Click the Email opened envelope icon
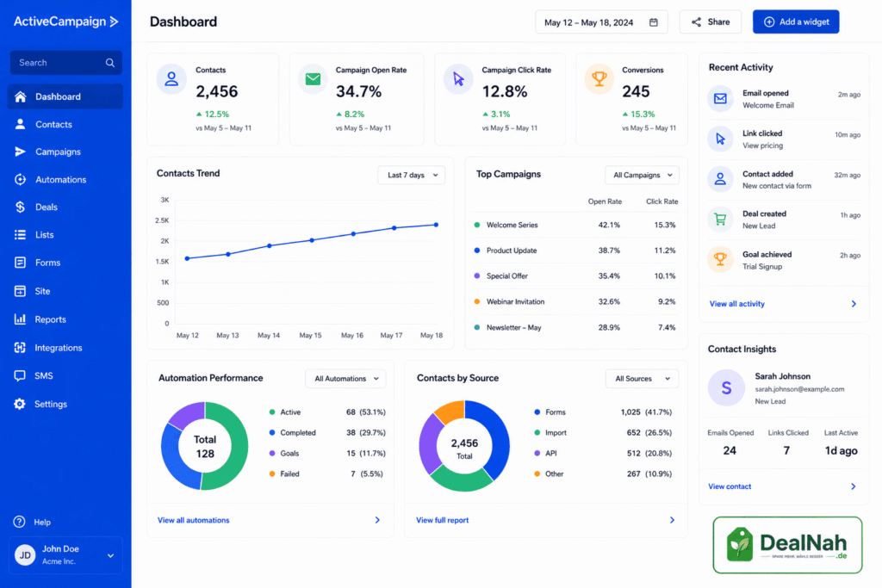Screen dimensions: 882x588 [x=720, y=99]
